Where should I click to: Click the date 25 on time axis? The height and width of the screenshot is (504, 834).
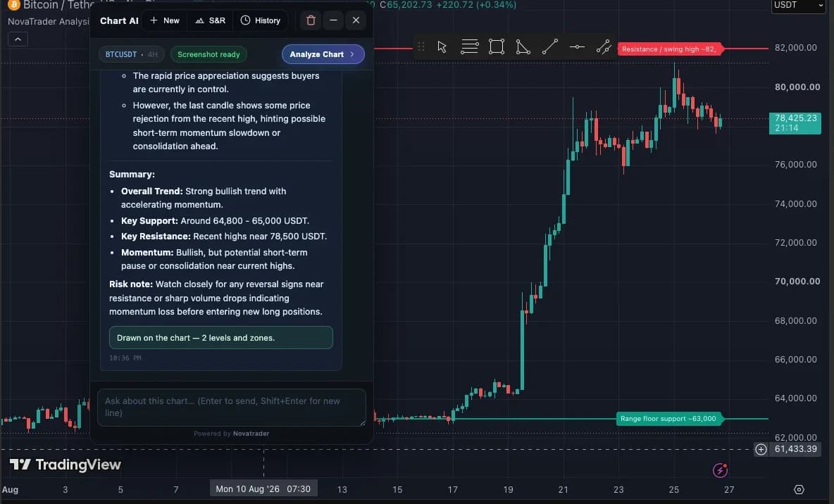[x=674, y=490]
